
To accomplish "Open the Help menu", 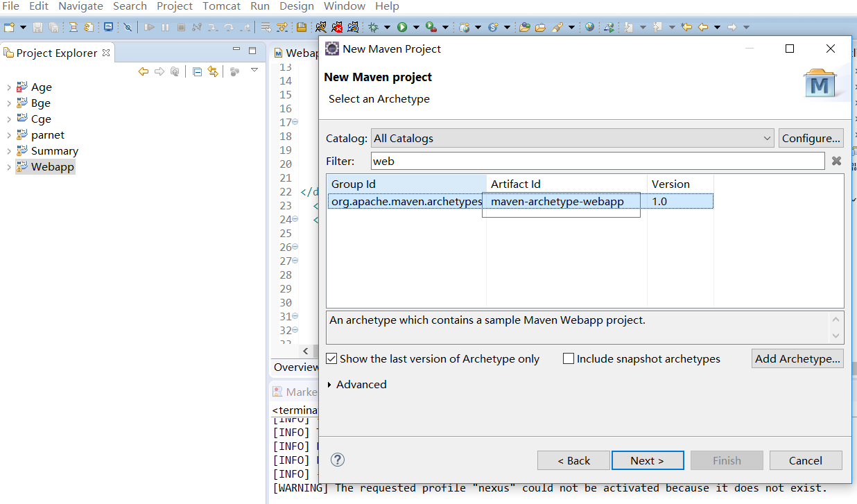I will coord(387,6).
